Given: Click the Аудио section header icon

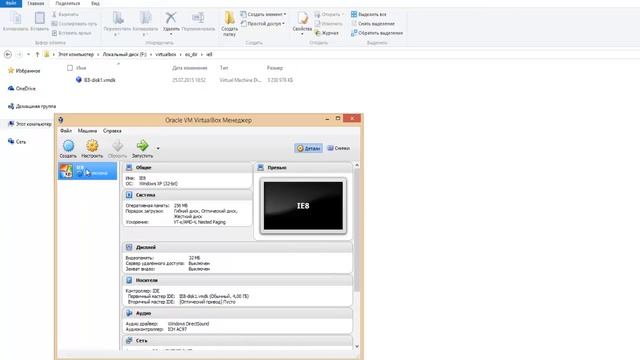Looking at the screenshot, I should (129, 313).
